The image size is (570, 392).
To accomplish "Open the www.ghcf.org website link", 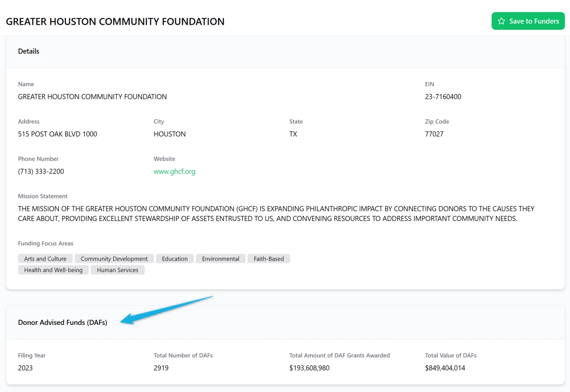I will 174,171.
